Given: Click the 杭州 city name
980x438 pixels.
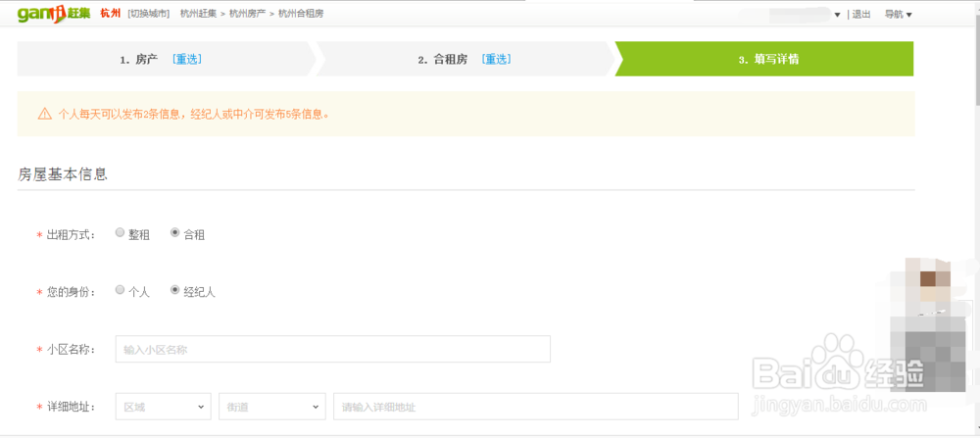Looking at the screenshot, I should pos(110,14).
